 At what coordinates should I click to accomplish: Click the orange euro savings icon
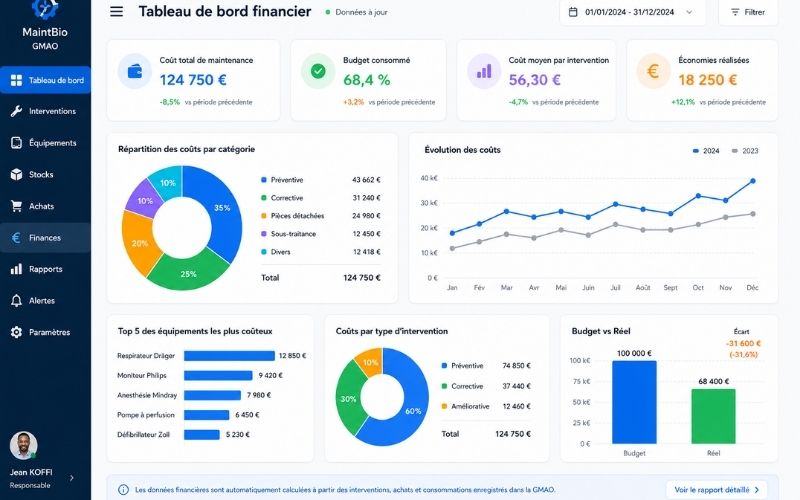(653, 71)
